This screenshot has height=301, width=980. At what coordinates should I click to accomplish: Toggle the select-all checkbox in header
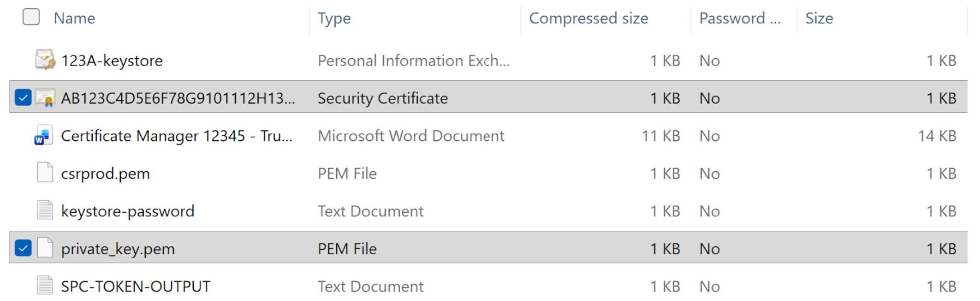31,17
